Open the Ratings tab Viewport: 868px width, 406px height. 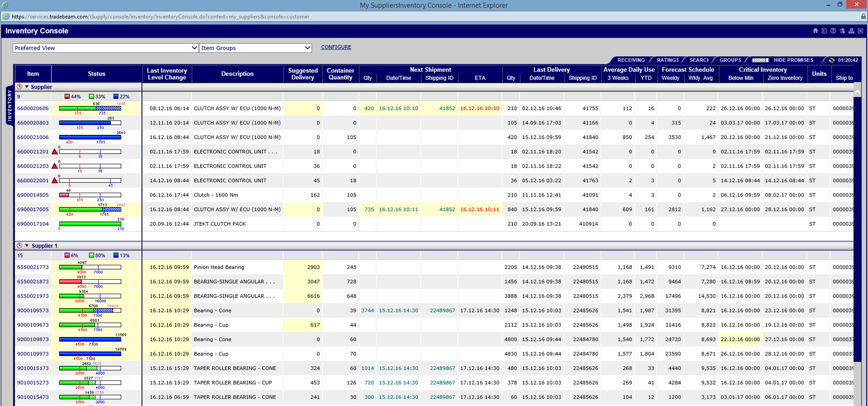[x=668, y=60]
